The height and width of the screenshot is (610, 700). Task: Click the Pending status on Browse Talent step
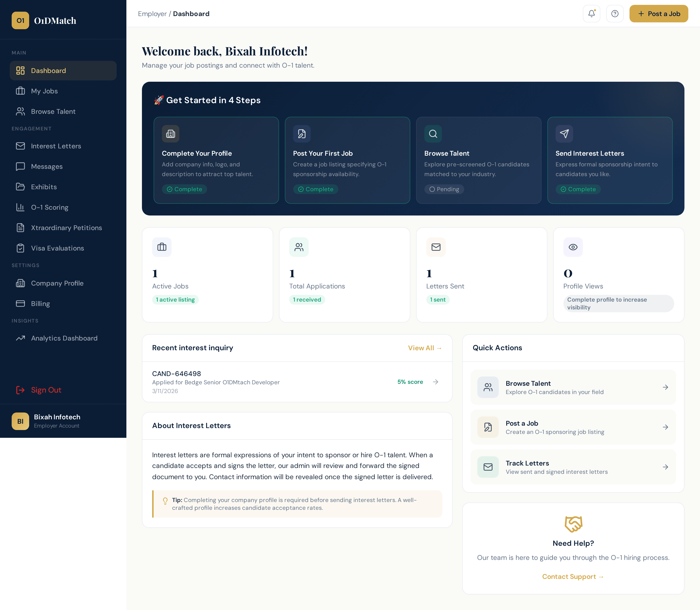[444, 189]
